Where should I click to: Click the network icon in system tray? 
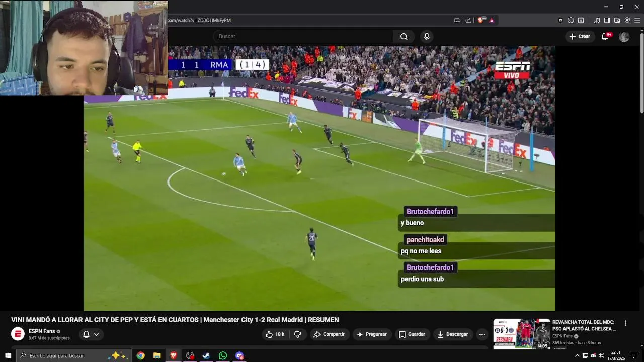point(585,355)
